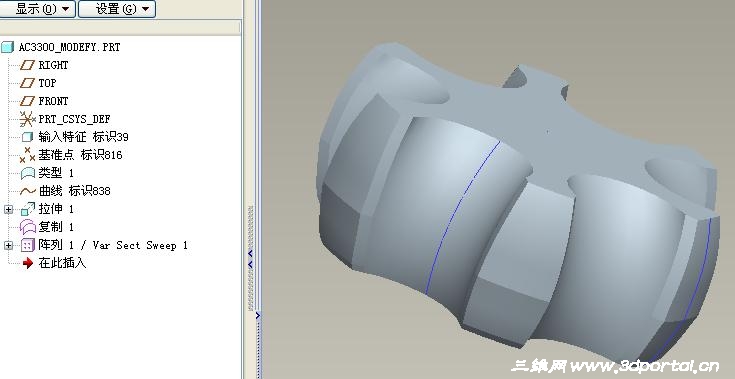735x379 pixels.
Task: Click the 基准点 标识816 label
Action: pos(80,155)
